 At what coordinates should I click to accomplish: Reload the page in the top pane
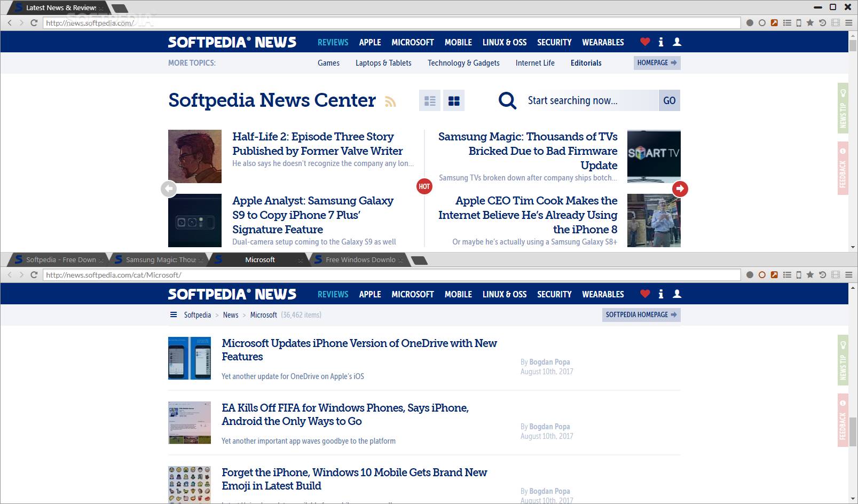(34, 23)
